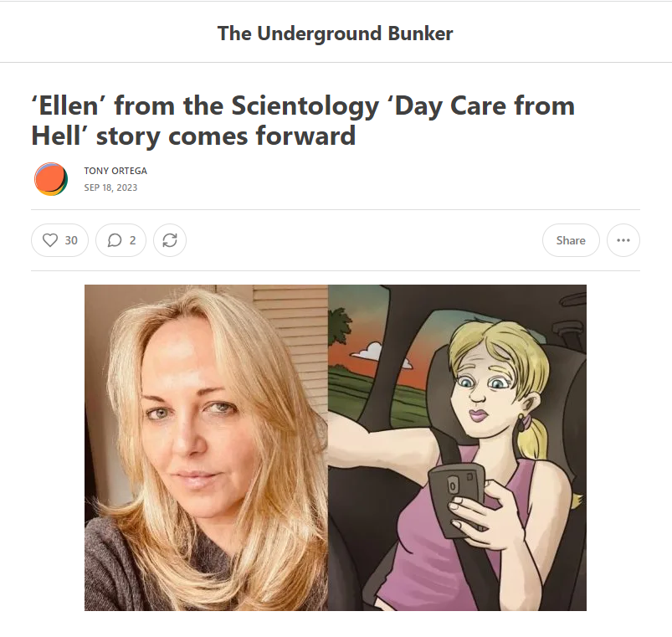Click 'comes forward' in the article headline
This screenshot has height=637, width=672.
[262, 136]
